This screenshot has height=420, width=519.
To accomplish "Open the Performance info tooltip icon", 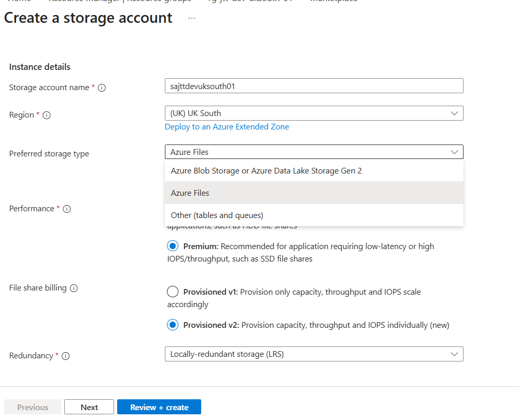I will (x=66, y=209).
